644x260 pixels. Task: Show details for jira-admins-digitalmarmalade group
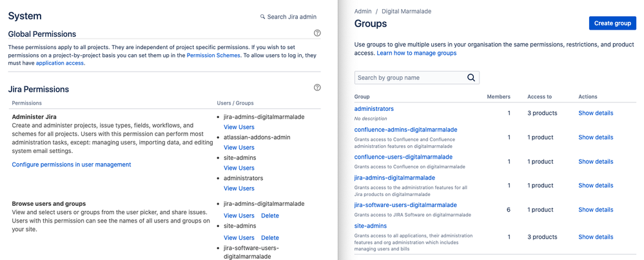coord(596,185)
